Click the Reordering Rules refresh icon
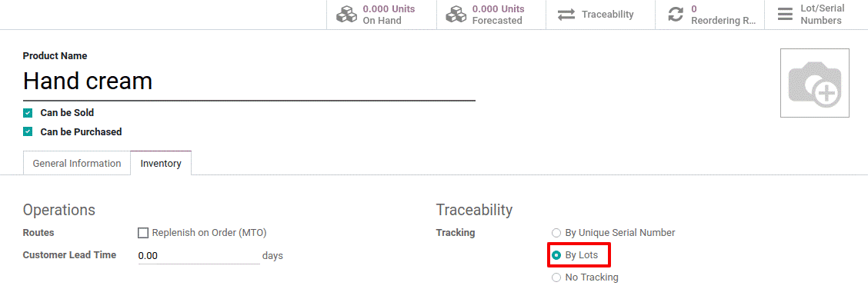This screenshot has width=868, height=289. click(x=676, y=15)
